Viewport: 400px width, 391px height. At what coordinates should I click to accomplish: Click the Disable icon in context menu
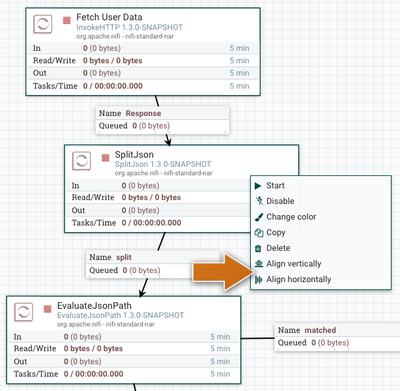[259, 201]
